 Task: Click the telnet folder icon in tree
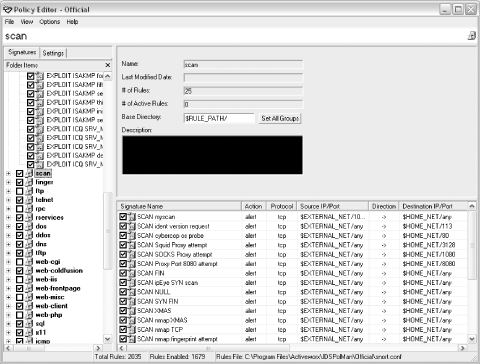click(x=29, y=200)
